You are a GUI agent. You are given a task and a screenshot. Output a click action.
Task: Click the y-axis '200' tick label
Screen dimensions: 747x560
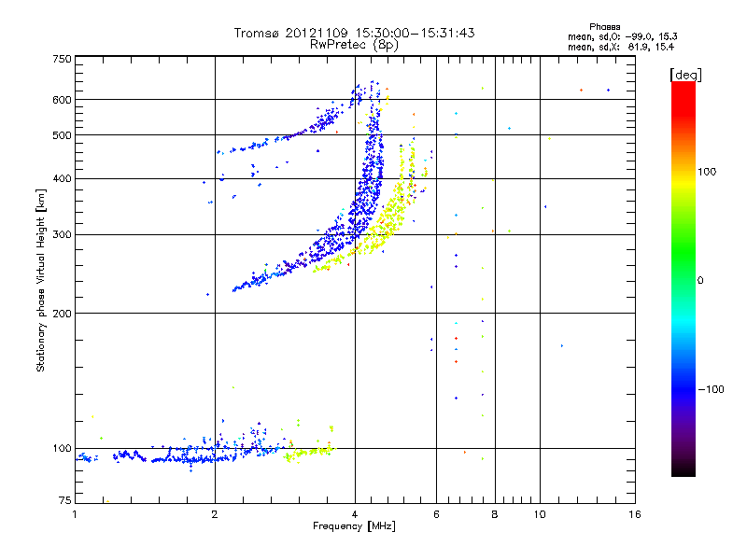(x=62, y=314)
